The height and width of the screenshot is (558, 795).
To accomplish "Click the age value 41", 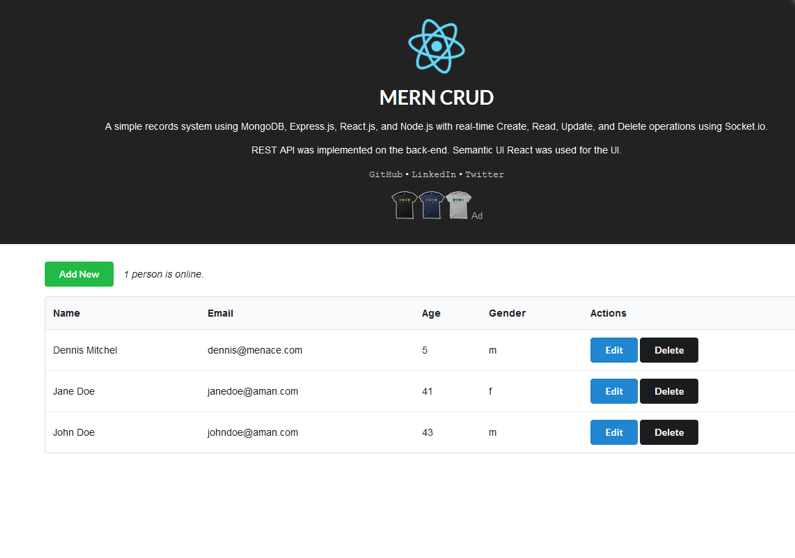I will click(427, 391).
